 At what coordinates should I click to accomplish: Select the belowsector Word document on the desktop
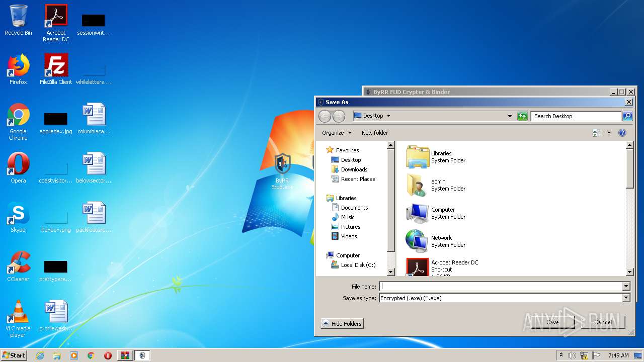(94, 168)
